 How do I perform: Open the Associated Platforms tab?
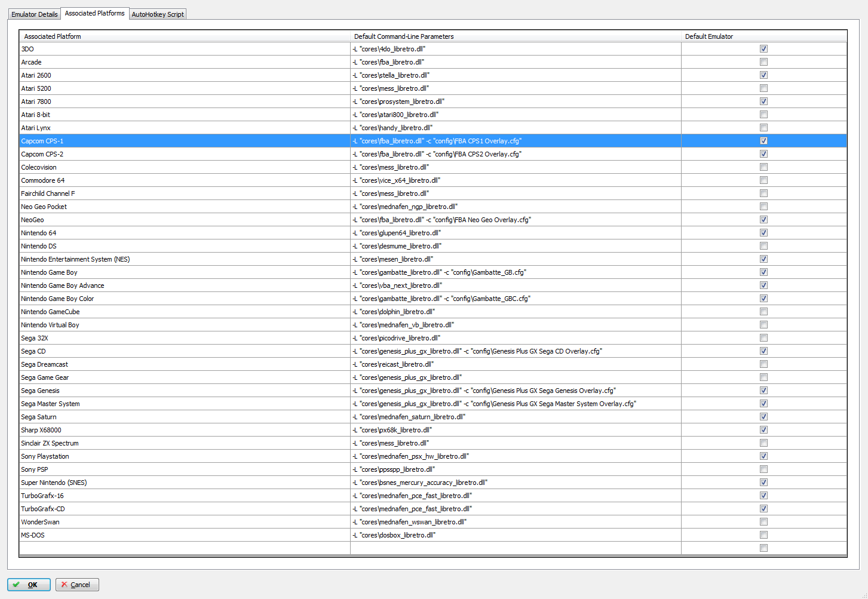pos(95,13)
